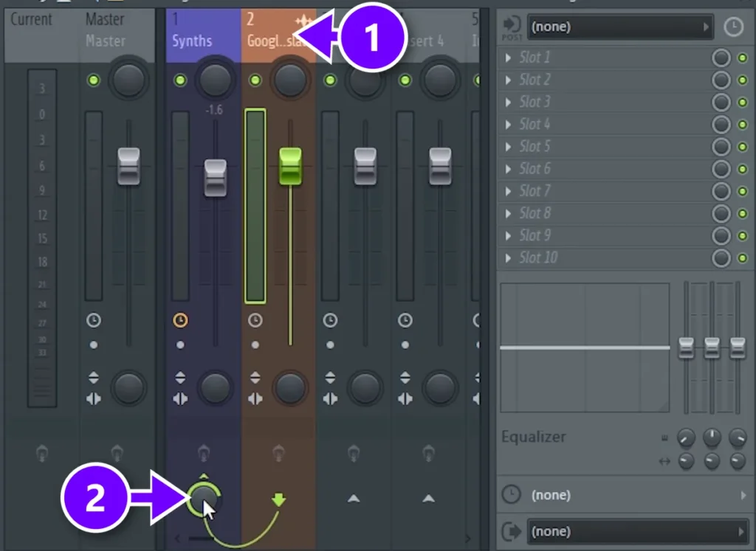The height and width of the screenshot is (551, 756).
Task: Mute the Synths track via green LED
Action: [180, 80]
